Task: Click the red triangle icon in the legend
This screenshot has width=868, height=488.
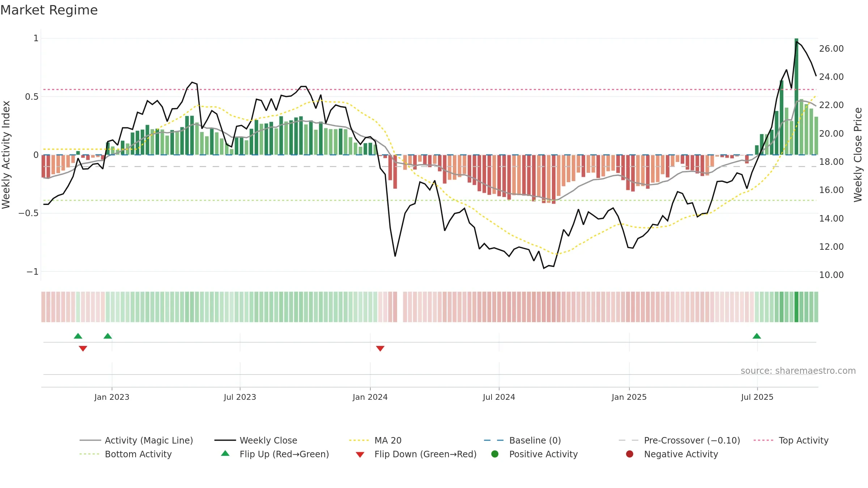Action: tap(360, 455)
